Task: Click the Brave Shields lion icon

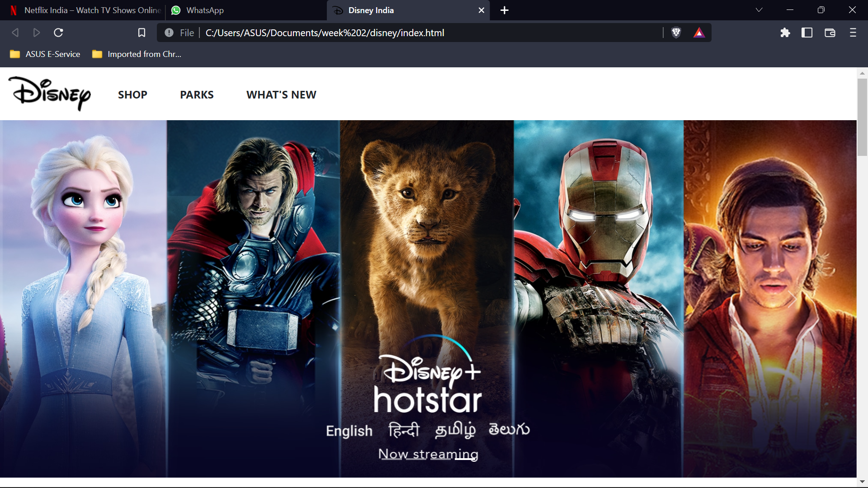Action: 676,33
